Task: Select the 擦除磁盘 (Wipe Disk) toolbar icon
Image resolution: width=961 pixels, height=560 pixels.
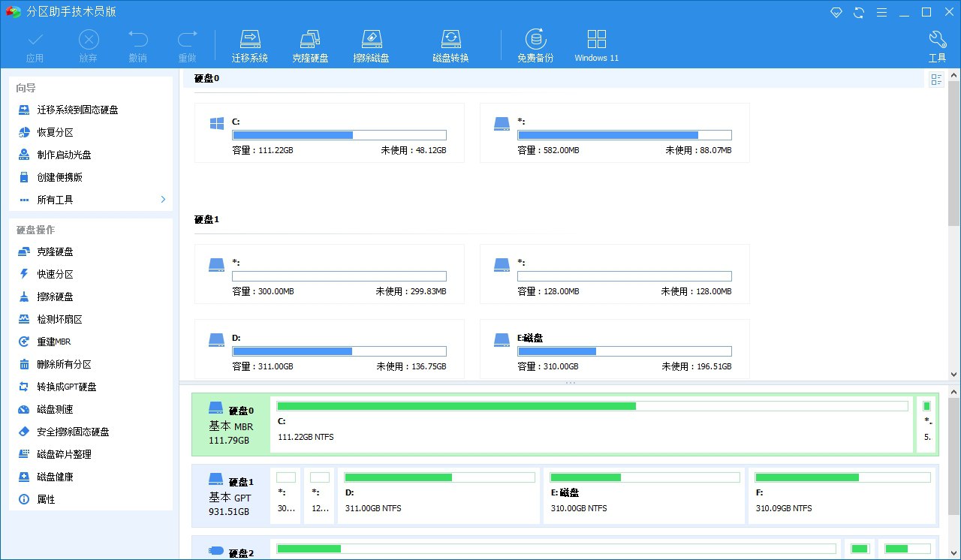Action: tap(371, 43)
